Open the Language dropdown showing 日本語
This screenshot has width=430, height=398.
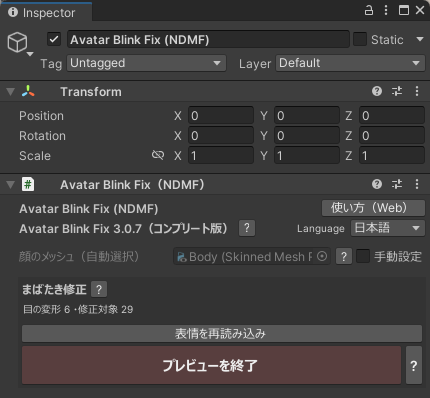(388, 228)
